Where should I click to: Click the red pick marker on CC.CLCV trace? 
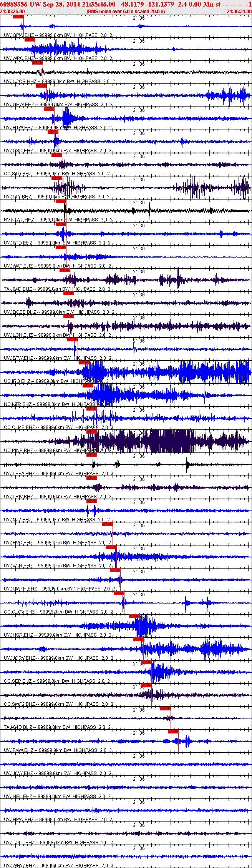click(x=119, y=593)
